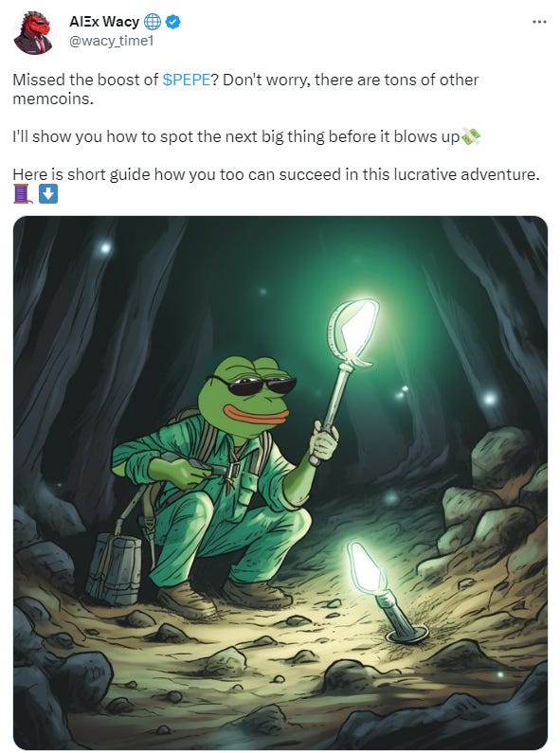
Task: Open the three-dot more options menu
Action: pyautogui.click(x=539, y=22)
